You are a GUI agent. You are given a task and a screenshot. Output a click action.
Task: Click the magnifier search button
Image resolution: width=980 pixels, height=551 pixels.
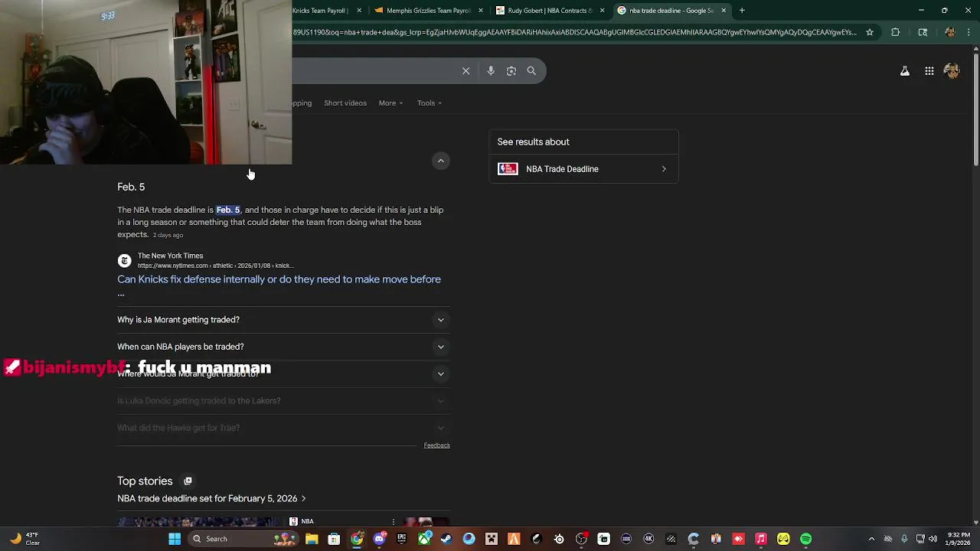click(x=531, y=71)
